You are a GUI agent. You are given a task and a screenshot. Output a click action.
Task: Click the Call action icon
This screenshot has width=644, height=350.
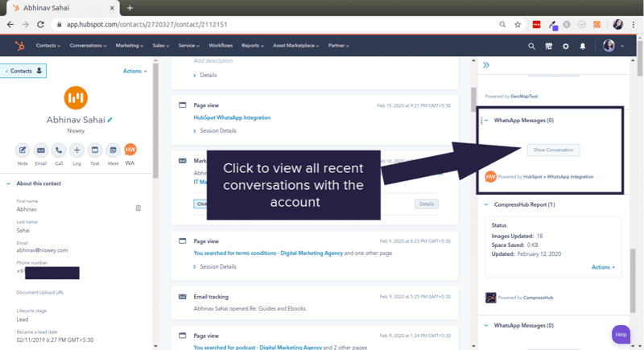point(59,150)
